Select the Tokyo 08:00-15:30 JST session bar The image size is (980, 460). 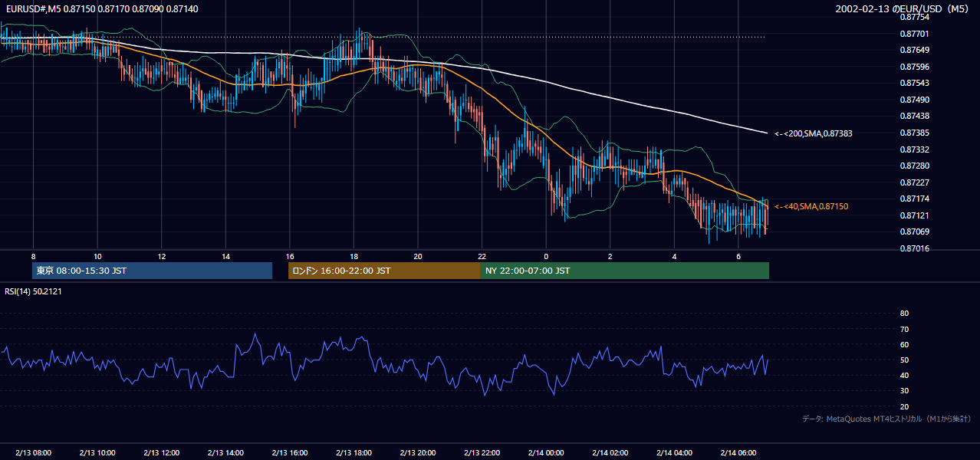(x=153, y=271)
